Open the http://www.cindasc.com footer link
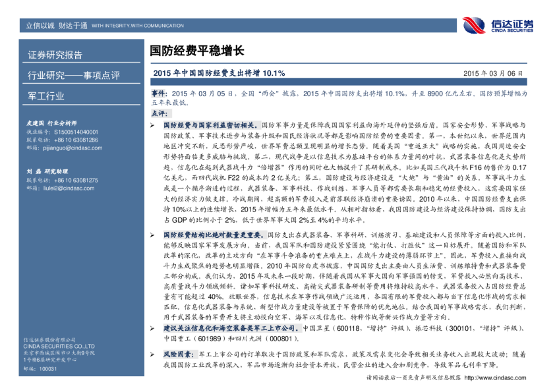 tap(495, 378)
